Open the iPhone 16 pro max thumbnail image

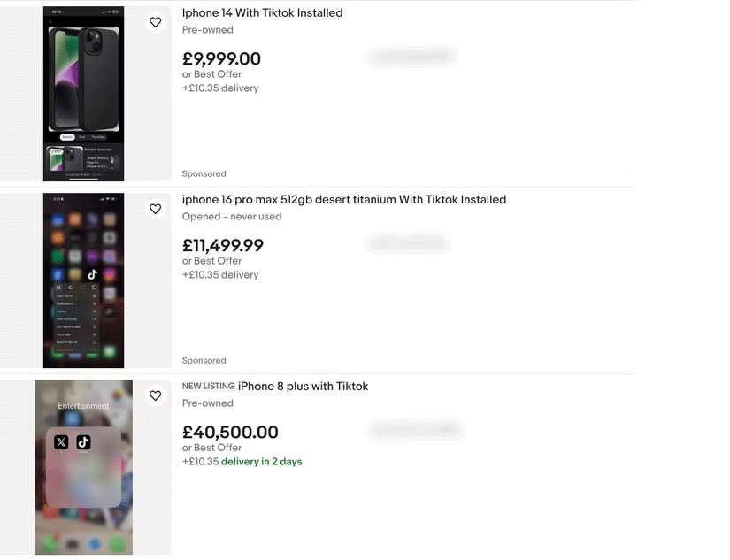point(84,280)
